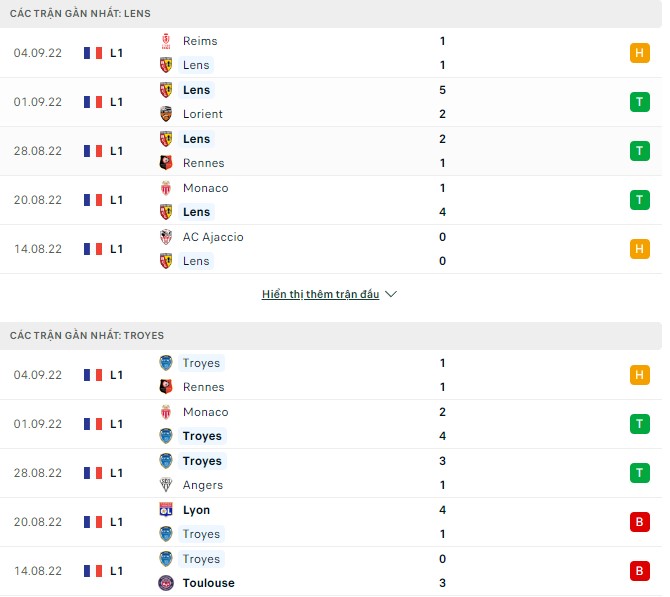Click green T badge for Lens-Lorient match
The height and width of the screenshot is (597, 670).
640,102
